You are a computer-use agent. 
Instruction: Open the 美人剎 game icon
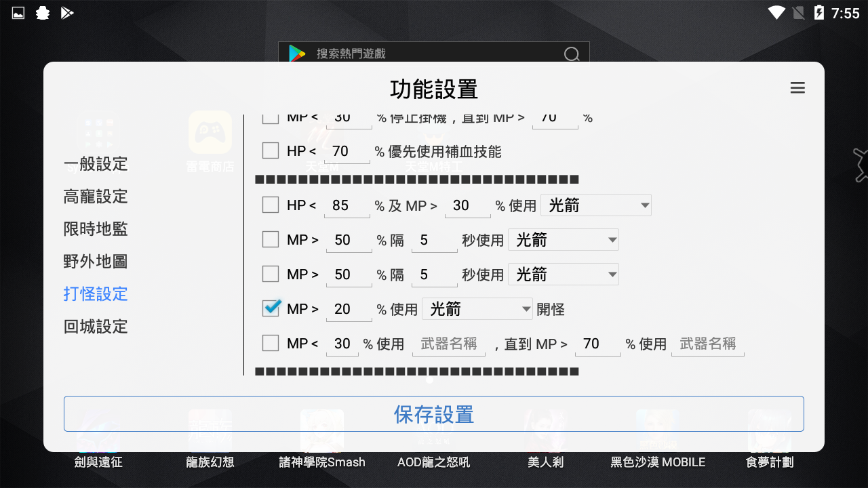point(545,430)
